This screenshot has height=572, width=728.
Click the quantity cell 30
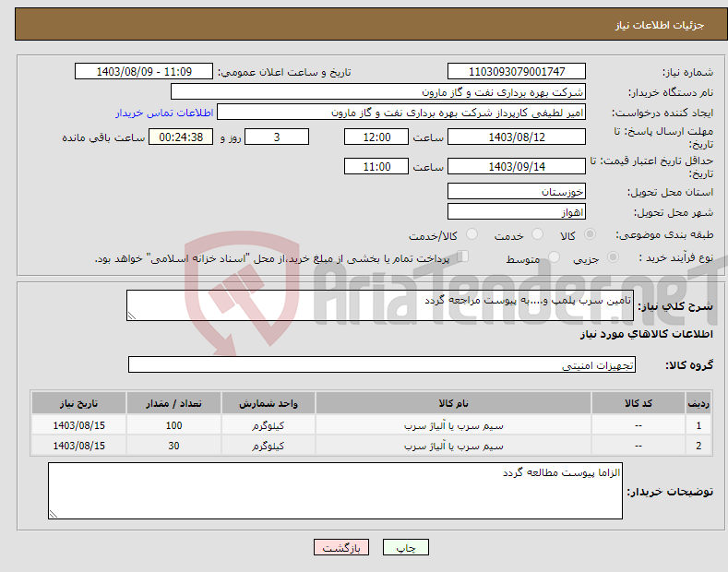click(173, 446)
